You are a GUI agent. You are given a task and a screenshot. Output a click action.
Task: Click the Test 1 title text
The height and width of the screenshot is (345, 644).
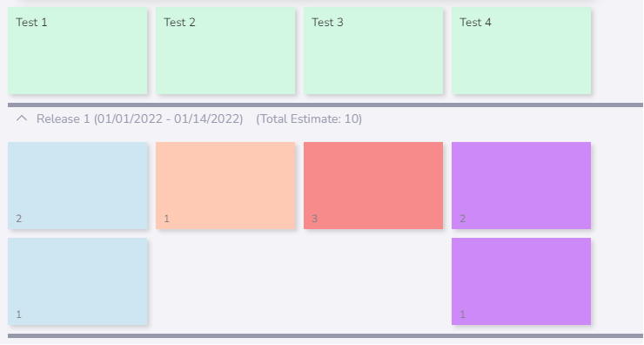31,22
